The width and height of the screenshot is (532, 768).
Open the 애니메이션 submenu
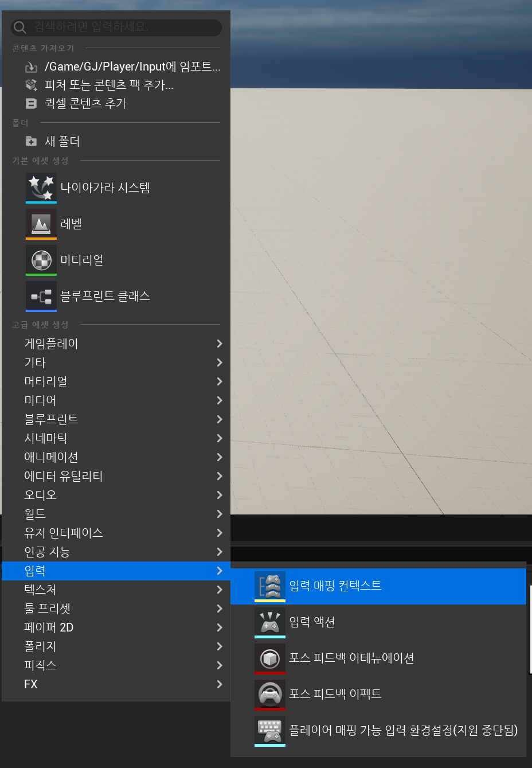116,457
